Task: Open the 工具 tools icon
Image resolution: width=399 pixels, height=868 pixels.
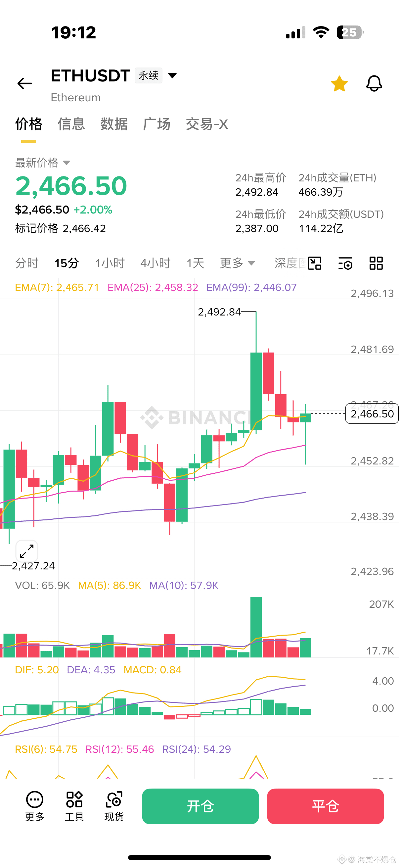Action: click(x=74, y=806)
